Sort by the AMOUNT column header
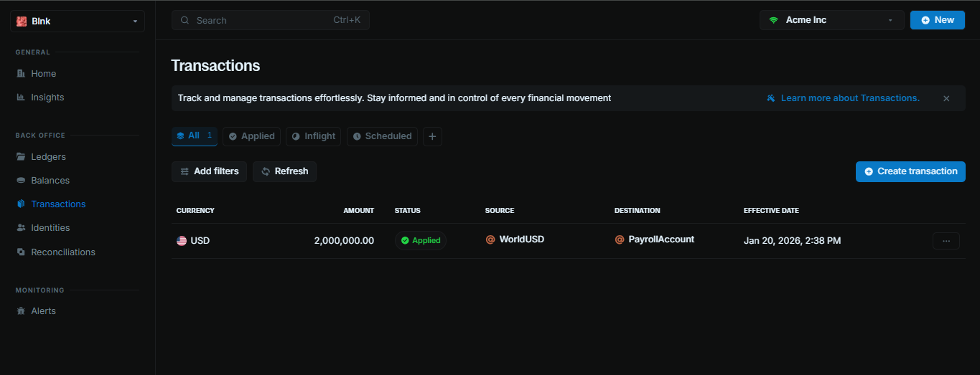Screen dimensions: 980x375 (358, 211)
